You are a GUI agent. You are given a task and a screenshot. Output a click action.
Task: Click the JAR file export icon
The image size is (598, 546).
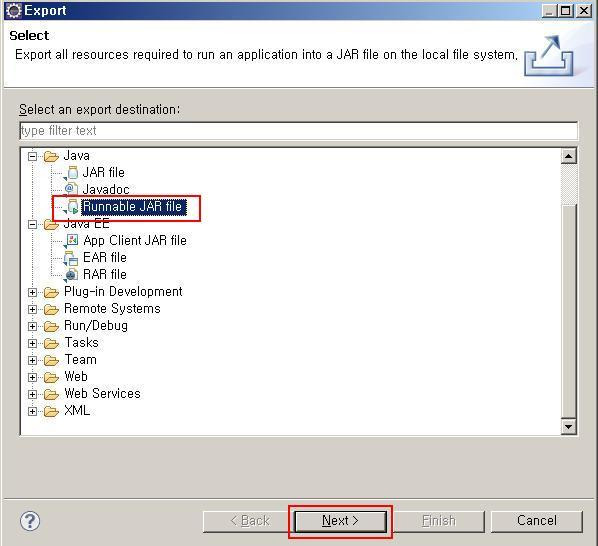[x=72, y=173]
